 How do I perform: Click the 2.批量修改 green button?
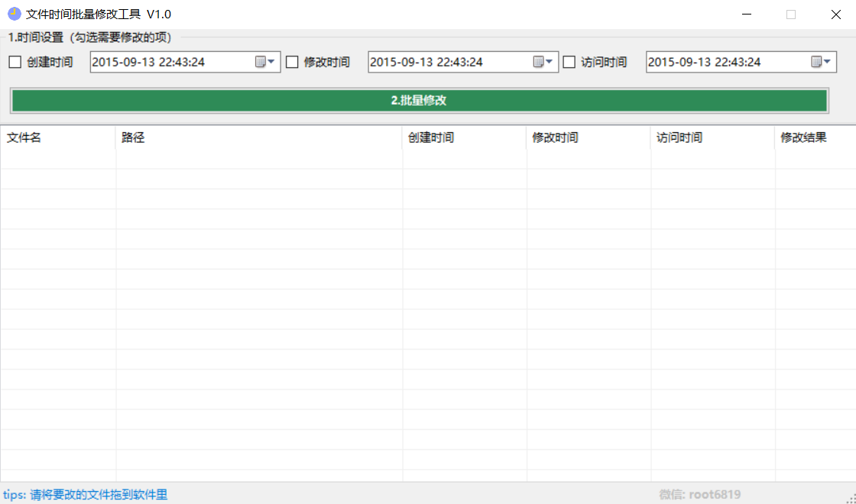[419, 100]
